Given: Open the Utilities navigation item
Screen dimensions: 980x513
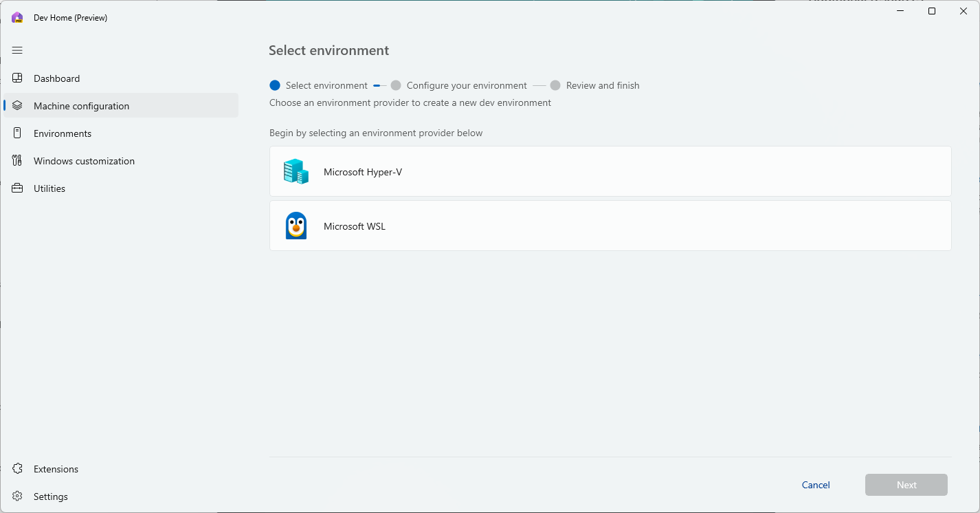Looking at the screenshot, I should tap(121, 188).
